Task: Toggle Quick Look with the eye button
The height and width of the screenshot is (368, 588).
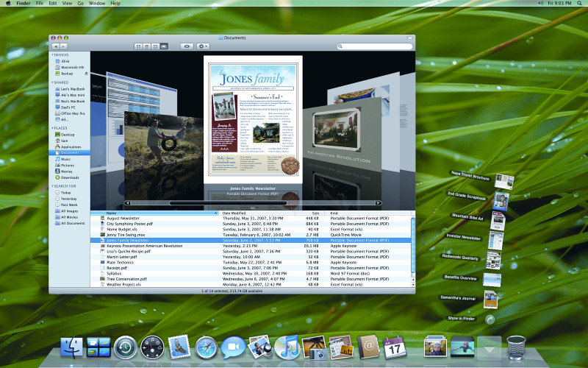Action: tap(187, 46)
